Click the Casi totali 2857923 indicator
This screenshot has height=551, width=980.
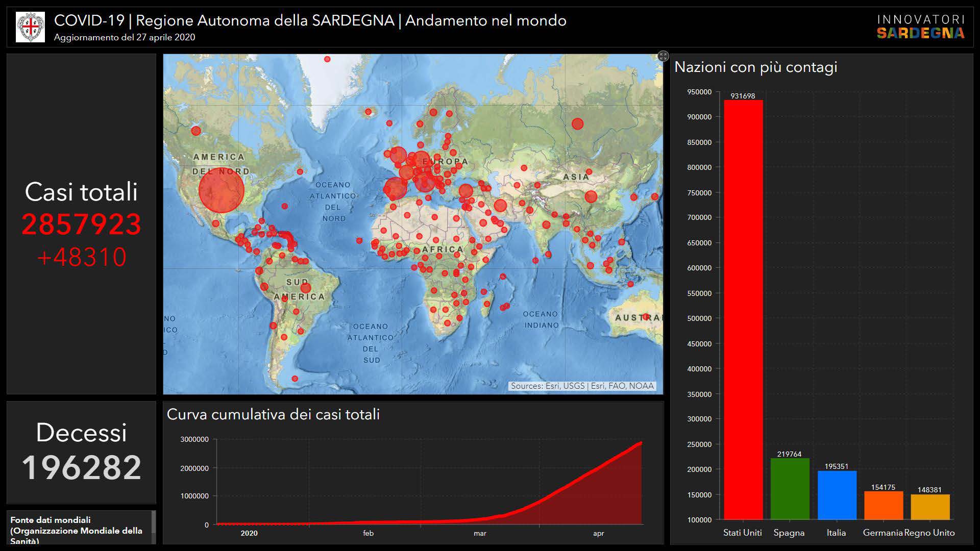tap(81, 224)
